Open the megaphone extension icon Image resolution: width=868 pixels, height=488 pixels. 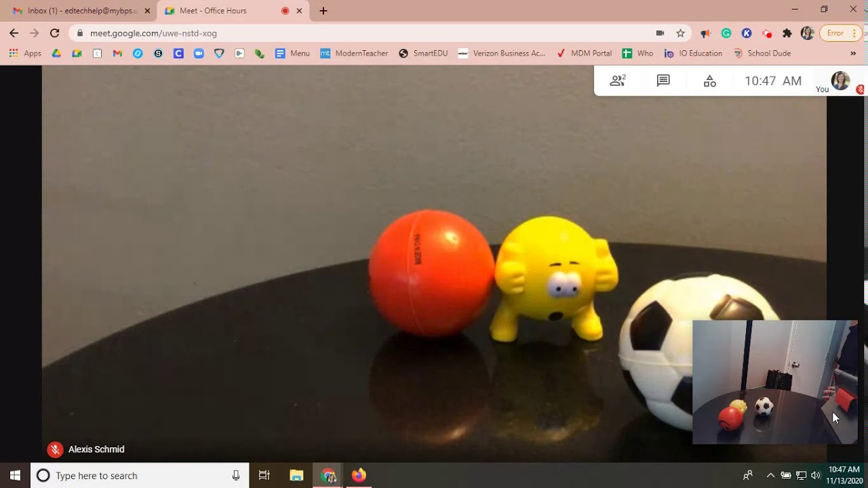click(705, 33)
